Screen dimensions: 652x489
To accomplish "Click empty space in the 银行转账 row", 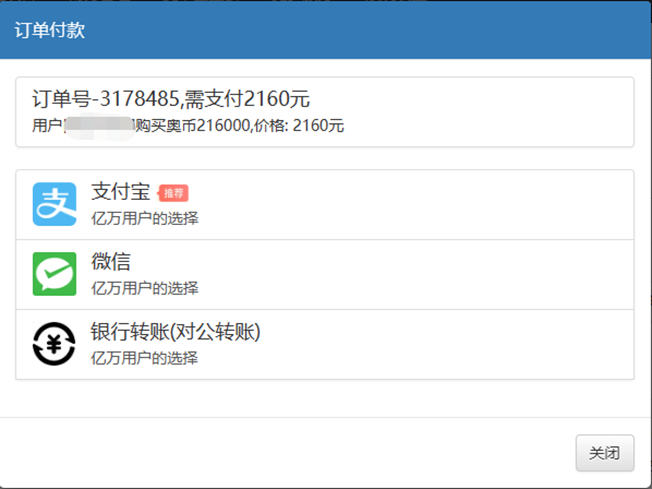I will point(450,345).
